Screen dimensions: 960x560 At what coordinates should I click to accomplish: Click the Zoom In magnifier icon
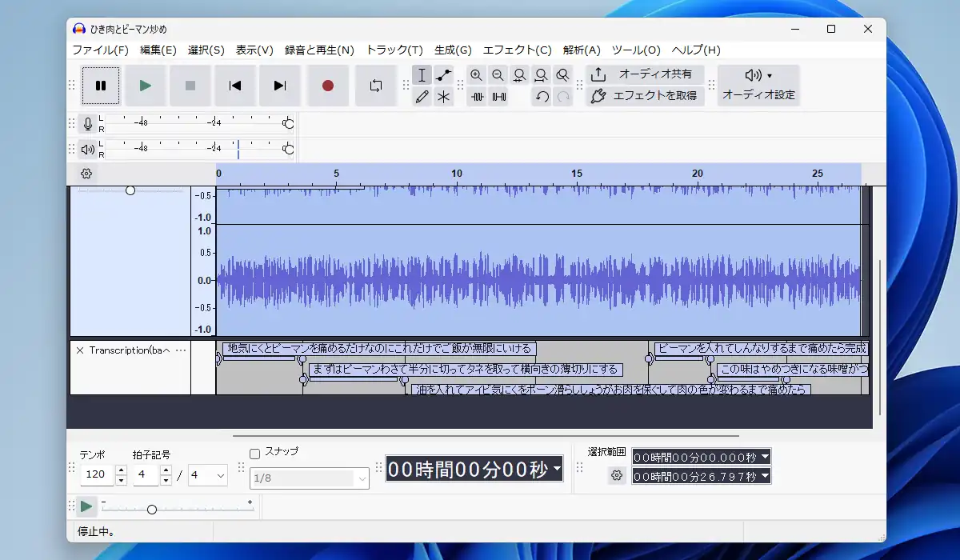[477, 75]
